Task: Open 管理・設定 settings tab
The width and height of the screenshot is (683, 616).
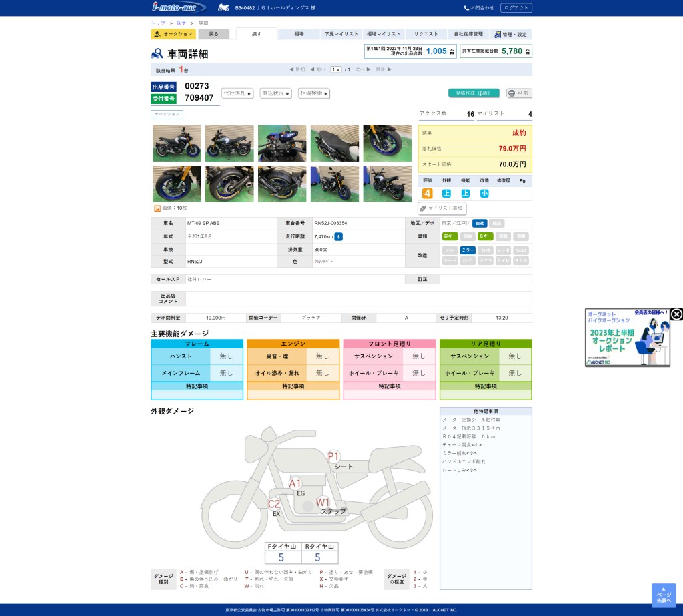Action: pos(510,34)
